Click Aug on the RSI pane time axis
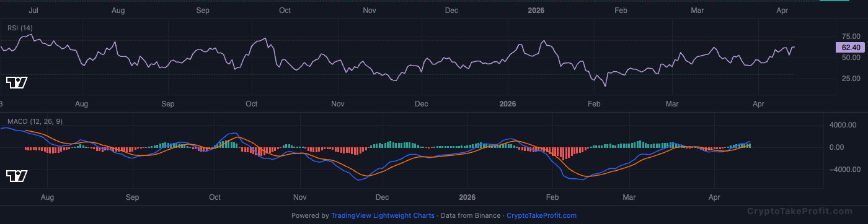Image resolution: width=868 pixels, height=224 pixels. tap(82, 105)
